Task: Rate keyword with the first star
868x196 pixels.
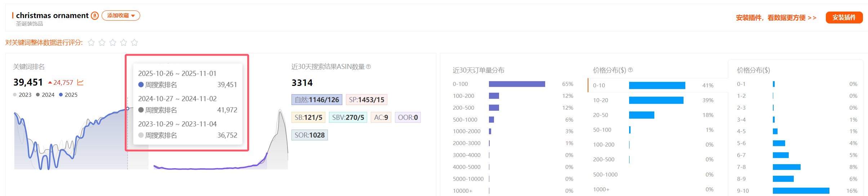Action: [91, 43]
